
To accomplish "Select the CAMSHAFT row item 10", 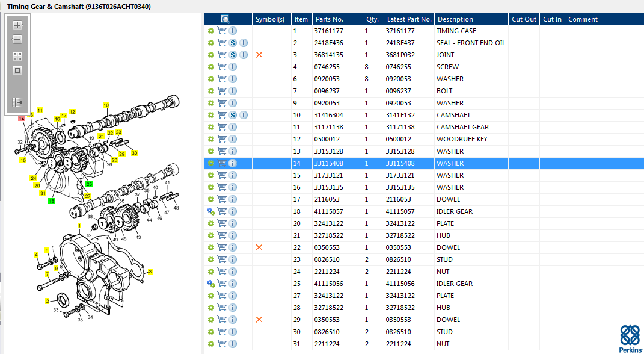I will point(424,115).
